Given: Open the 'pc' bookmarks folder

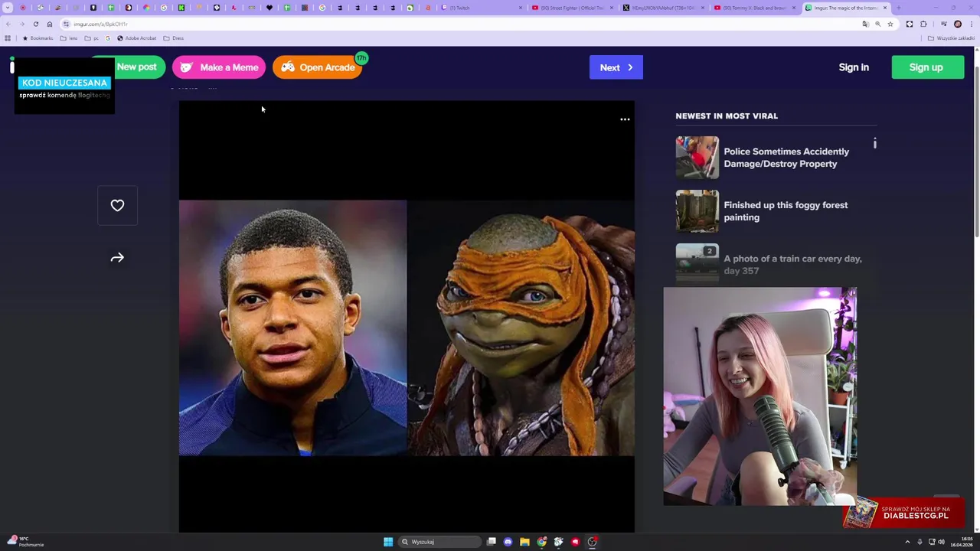Looking at the screenshot, I should pyautogui.click(x=92, y=38).
